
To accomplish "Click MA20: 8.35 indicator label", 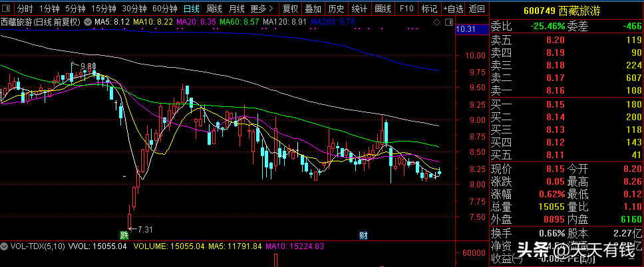I will click(x=196, y=22).
